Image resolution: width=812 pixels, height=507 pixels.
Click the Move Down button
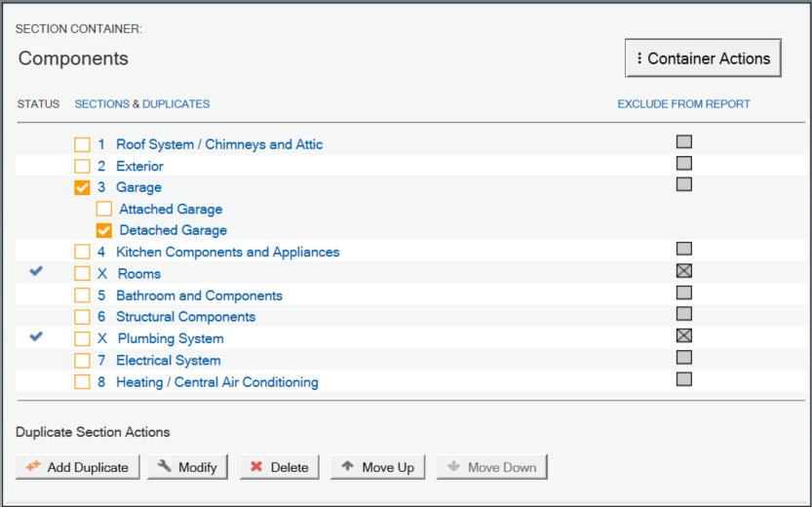click(x=491, y=467)
